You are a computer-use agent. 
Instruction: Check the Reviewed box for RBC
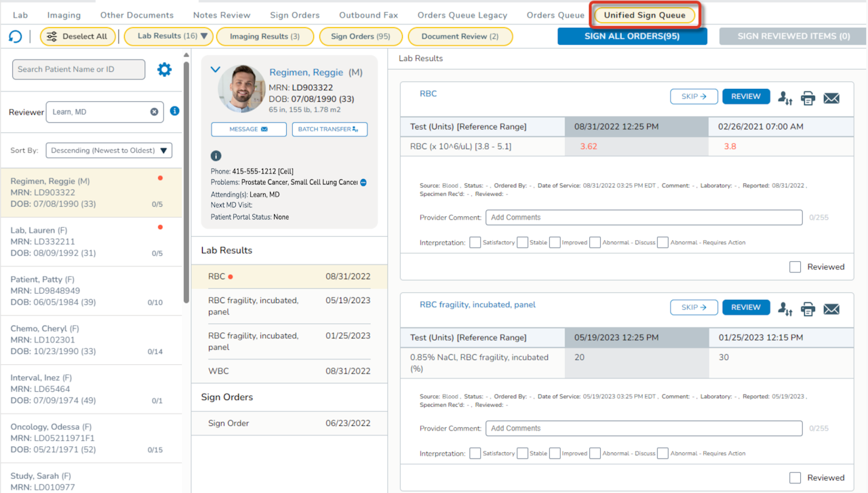point(795,267)
